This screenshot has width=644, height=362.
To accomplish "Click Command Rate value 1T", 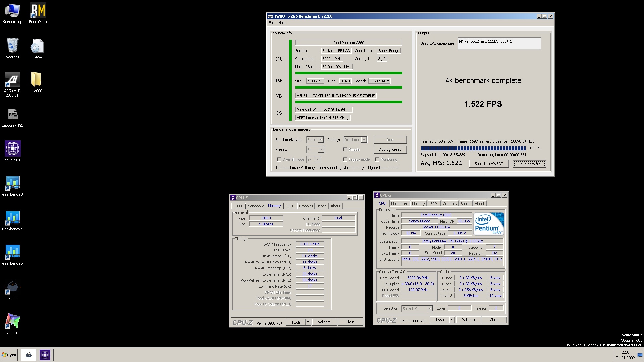I will click(x=310, y=286).
